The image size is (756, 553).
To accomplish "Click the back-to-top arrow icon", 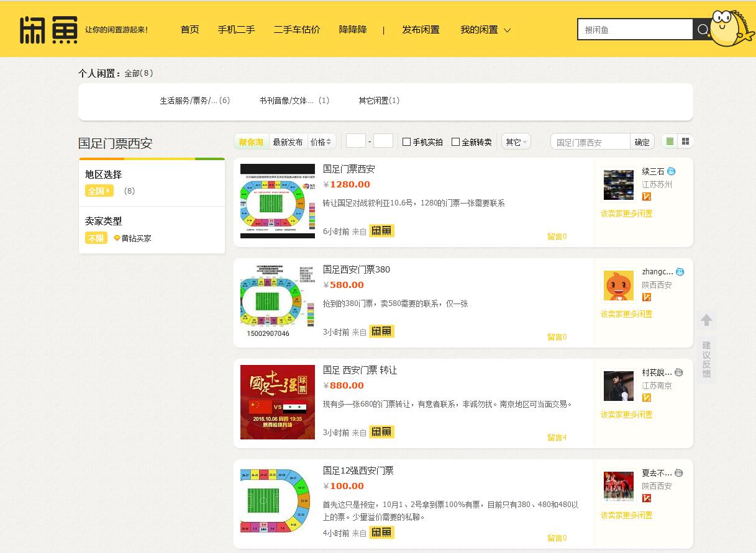I will point(706,320).
